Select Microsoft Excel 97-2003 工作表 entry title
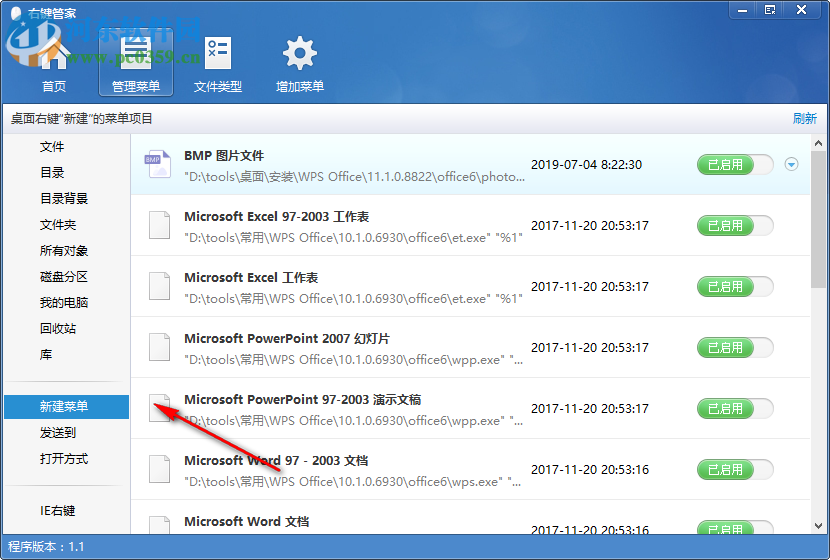Viewport: 830px width, 560px height. (x=276, y=216)
